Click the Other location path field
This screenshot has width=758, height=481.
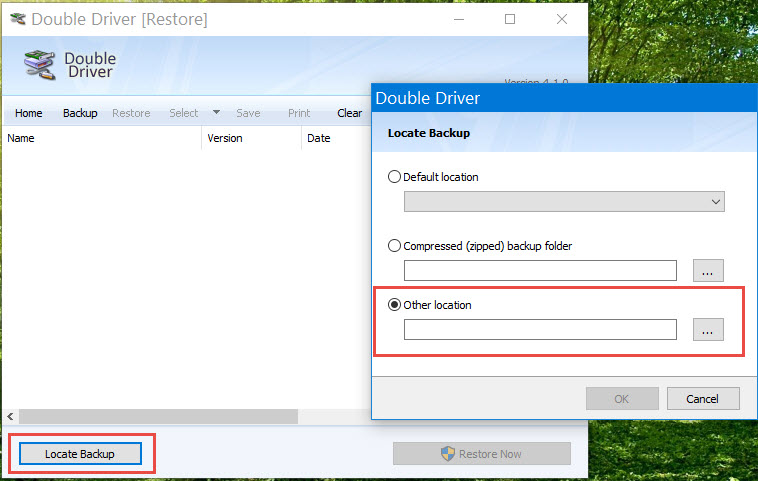pyautogui.click(x=540, y=329)
